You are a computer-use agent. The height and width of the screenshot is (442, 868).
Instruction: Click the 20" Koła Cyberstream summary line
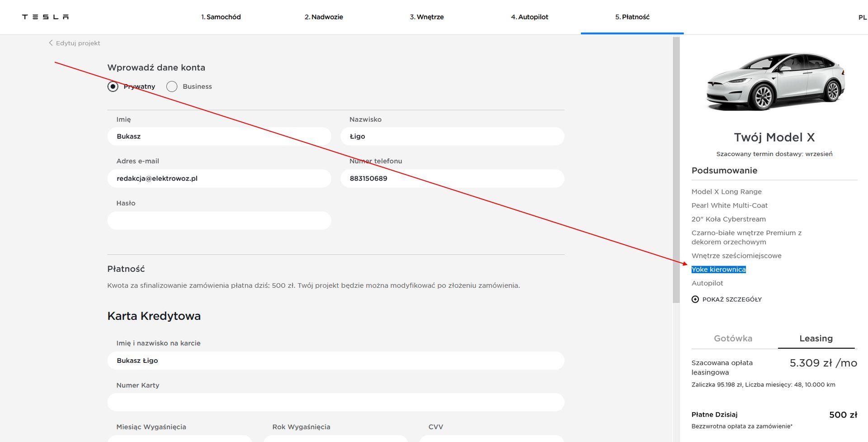pyautogui.click(x=729, y=219)
